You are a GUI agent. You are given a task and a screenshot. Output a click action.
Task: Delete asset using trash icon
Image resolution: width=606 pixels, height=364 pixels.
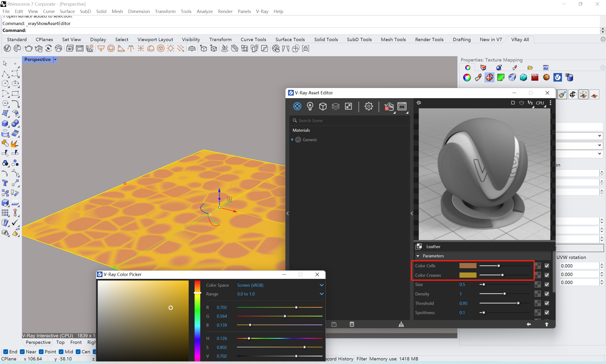pos(352,324)
